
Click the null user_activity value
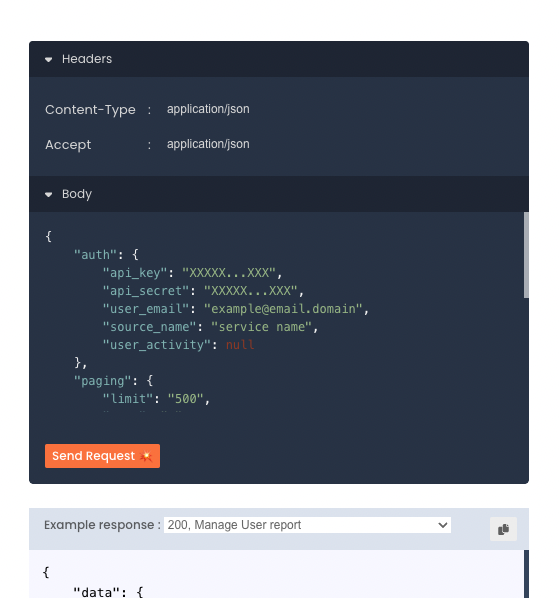pyautogui.click(x=240, y=345)
